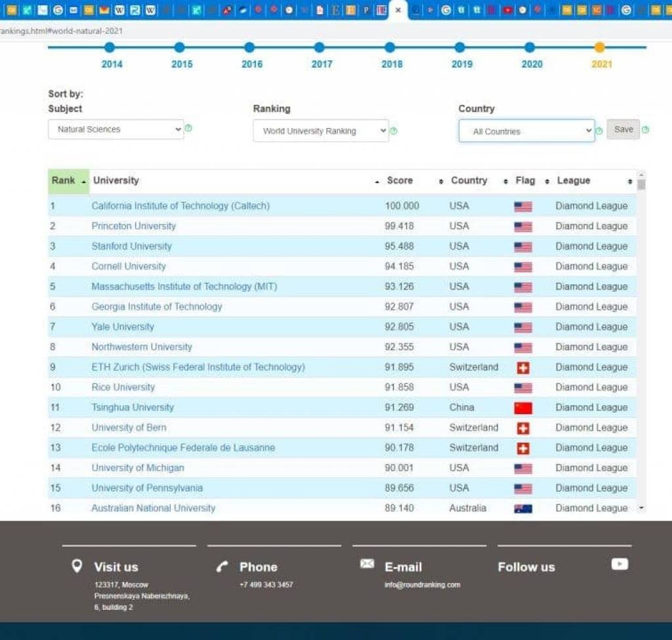Open the Subject dropdown showing Natural Sciences
The image size is (672, 640).
click(115, 129)
